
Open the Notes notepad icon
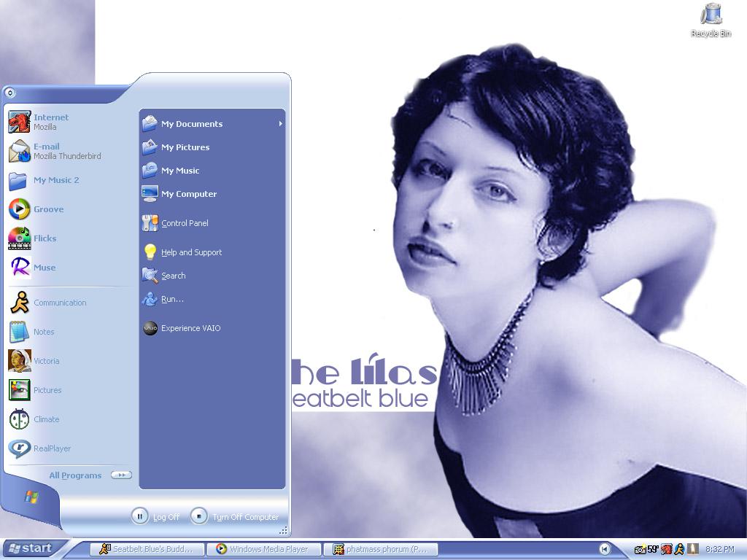[x=20, y=332]
